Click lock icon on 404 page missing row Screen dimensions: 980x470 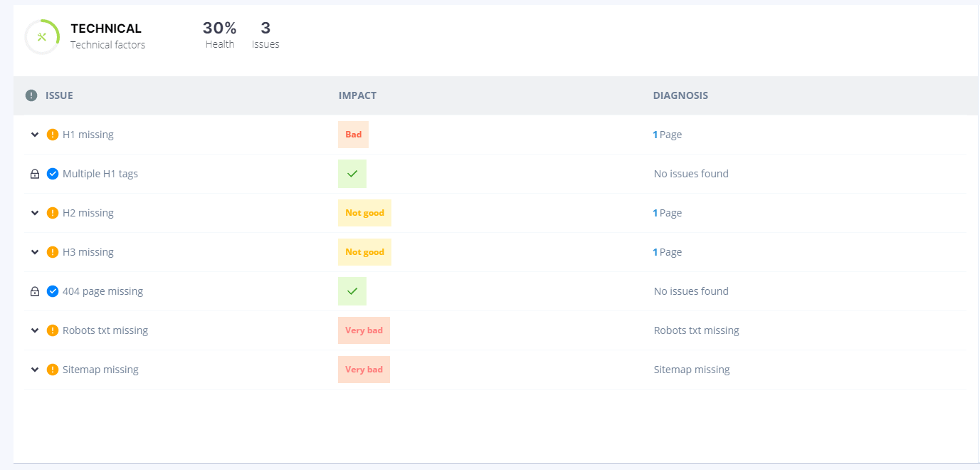click(x=35, y=291)
